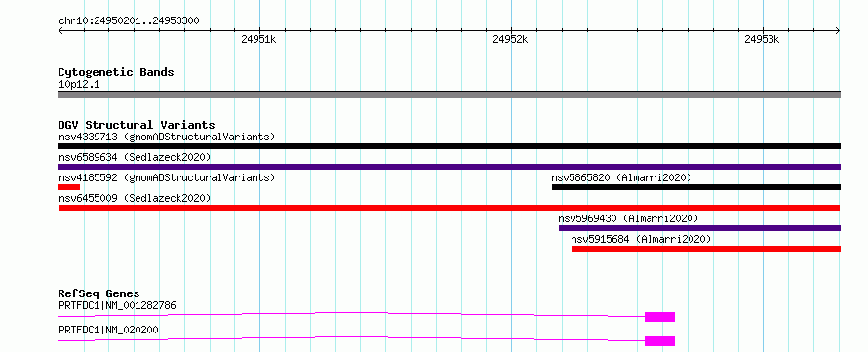This screenshot has height=352, width=868.
Task: Open variant nsv5915684 (Almarri2020) label
Action: tap(641, 239)
